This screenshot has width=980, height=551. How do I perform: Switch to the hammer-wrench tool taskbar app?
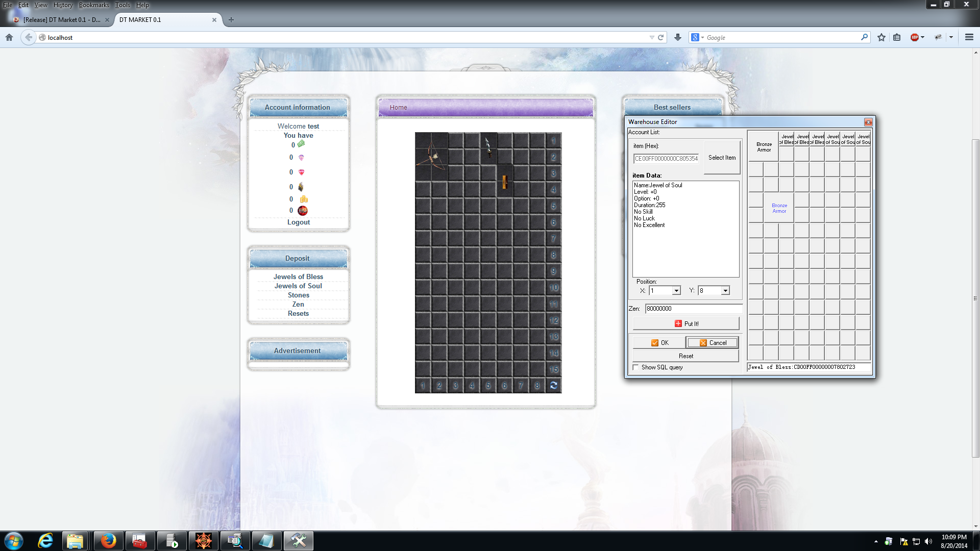pyautogui.click(x=298, y=541)
